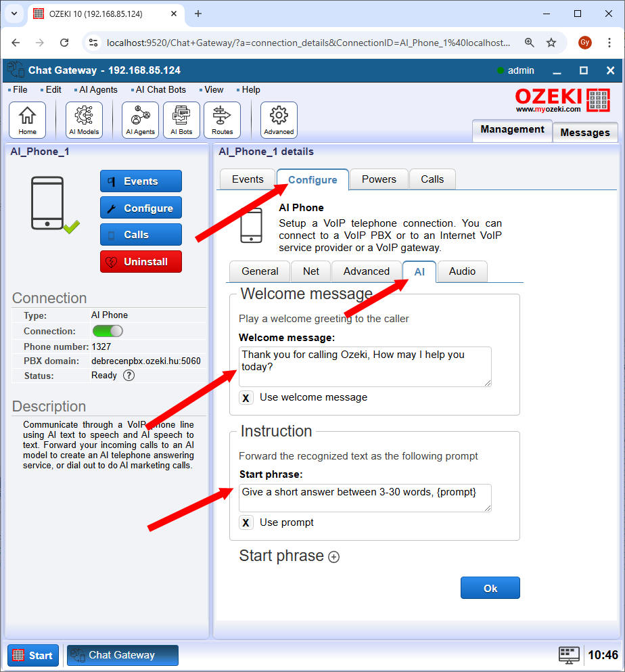
Task: Click the phone number value 1327
Action: [x=101, y=346]
